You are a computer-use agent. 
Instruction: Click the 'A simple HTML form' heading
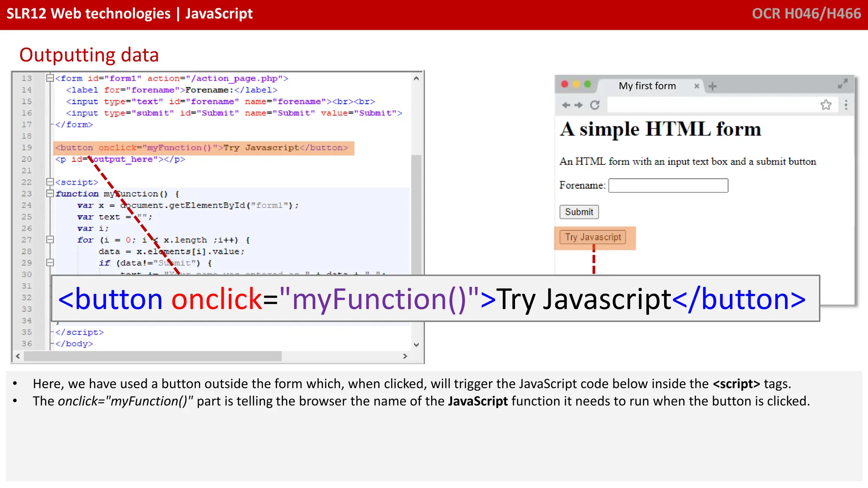(x=660, y=129)
